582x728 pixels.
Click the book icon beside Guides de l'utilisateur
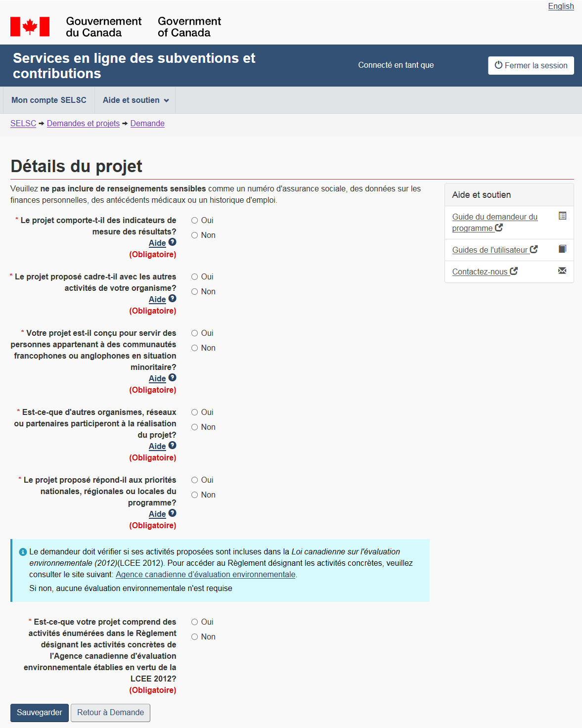pos(562,249)
